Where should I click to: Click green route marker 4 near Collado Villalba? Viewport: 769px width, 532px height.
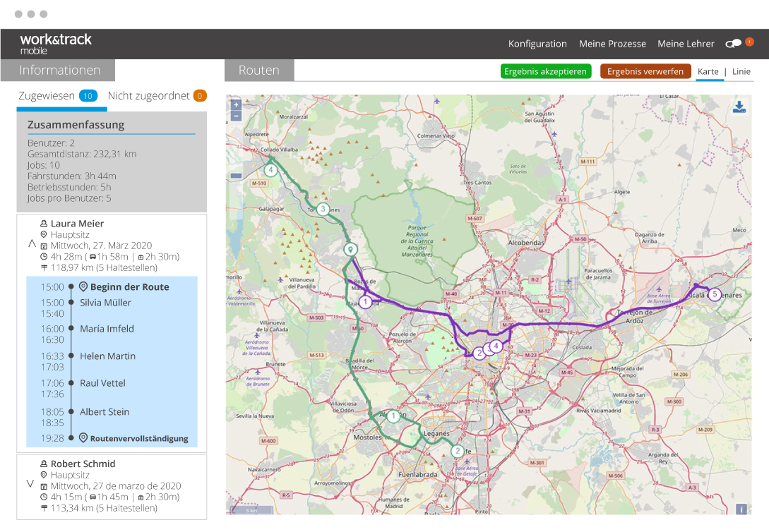point(270,171)
